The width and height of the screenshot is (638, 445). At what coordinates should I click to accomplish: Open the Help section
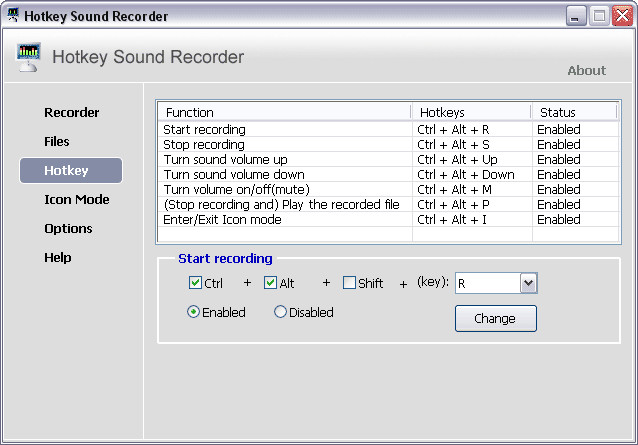pos(57,257)
